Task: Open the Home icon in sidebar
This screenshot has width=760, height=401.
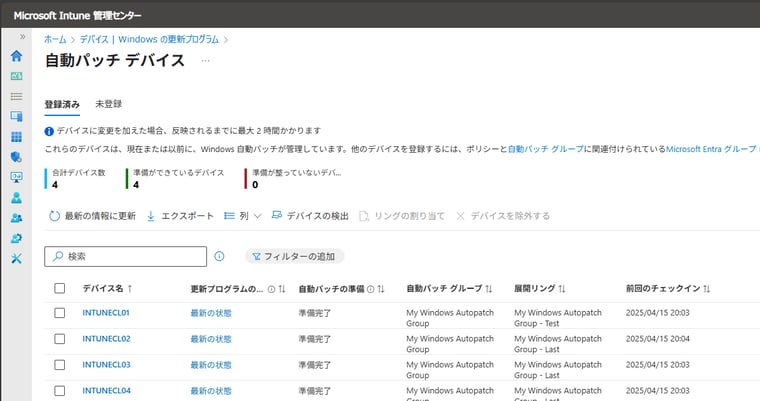Action: click(16, 56)
